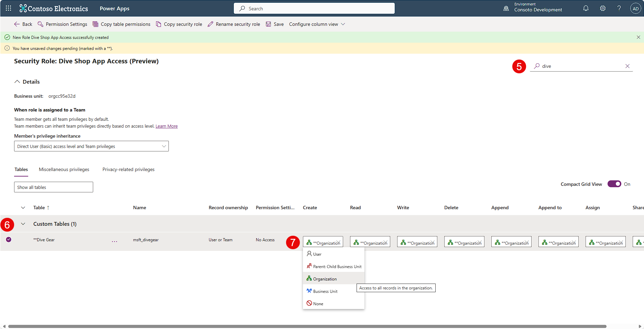644x329 pixels.
Task: Click the Back arrow
Action: pos(17,24)
